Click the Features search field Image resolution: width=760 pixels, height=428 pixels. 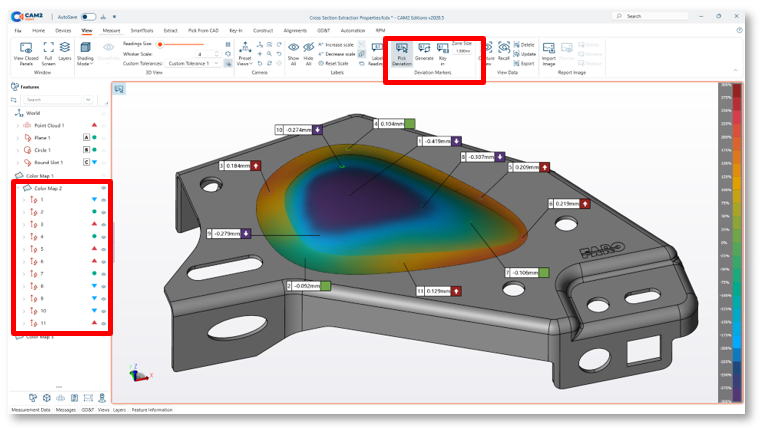pos(53,99)
